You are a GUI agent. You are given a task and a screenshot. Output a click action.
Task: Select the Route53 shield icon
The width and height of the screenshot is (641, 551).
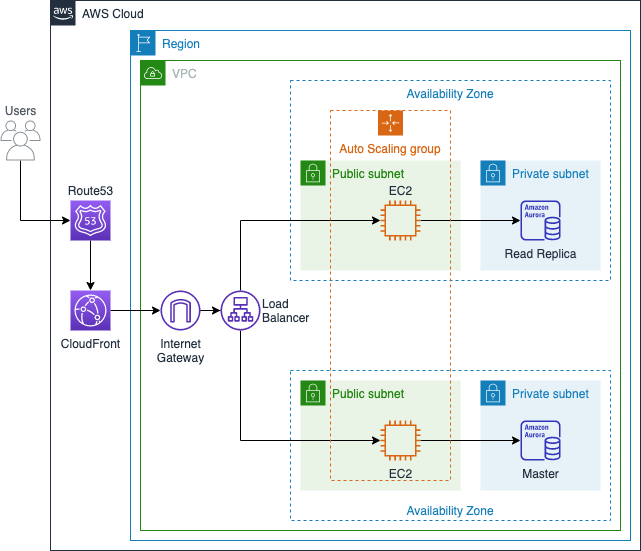(x=90, y=220)
